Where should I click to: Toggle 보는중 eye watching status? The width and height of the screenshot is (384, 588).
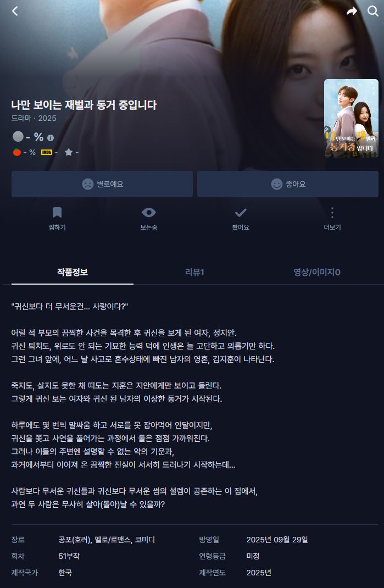[x=149, y=219]
